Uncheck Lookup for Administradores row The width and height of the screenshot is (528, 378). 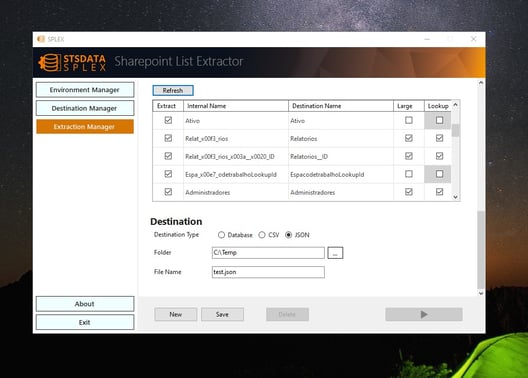coord(439,192)
